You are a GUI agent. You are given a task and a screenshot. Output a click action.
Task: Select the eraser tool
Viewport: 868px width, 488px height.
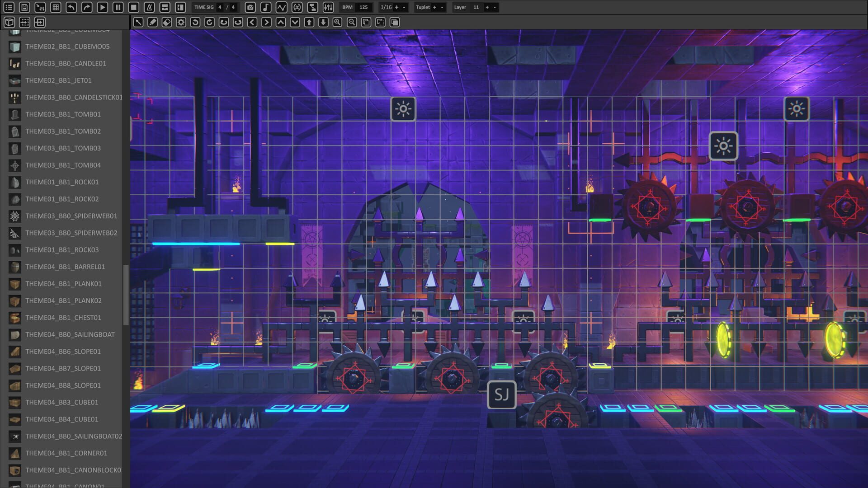click(x=167, y=22)
